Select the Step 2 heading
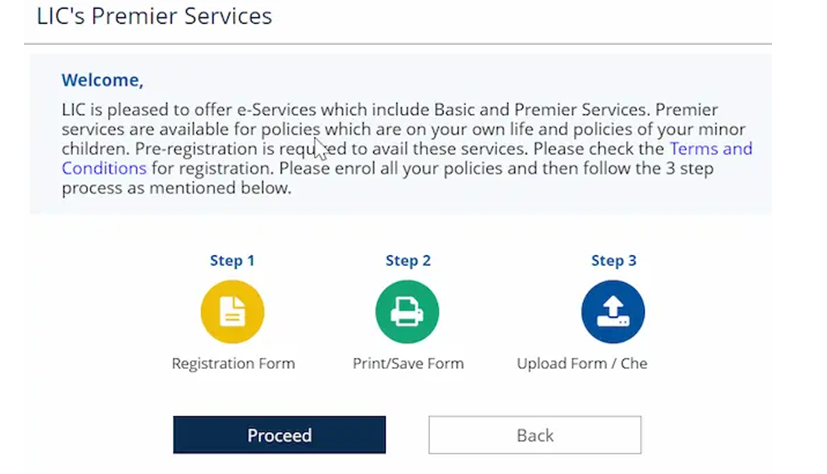Image resolution: width=827 pixels, height=474 pixels. [x=408, y=260]
